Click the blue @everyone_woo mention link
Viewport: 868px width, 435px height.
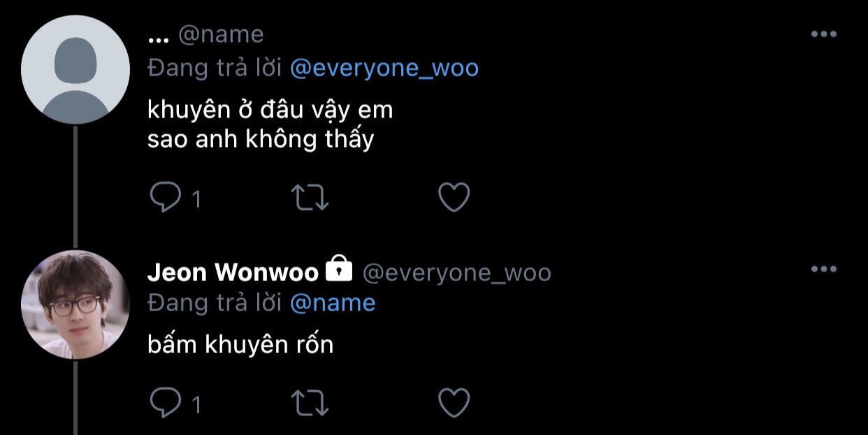[x=384, y=68]
